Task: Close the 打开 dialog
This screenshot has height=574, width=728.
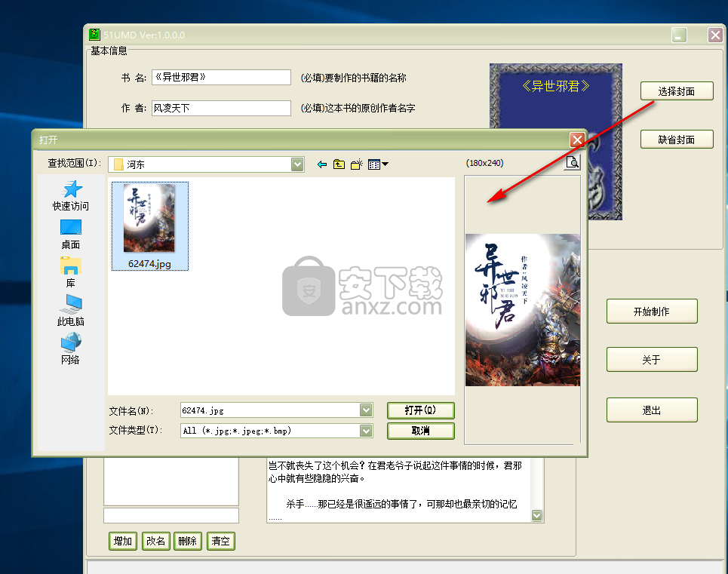Action: coord(577,140)
